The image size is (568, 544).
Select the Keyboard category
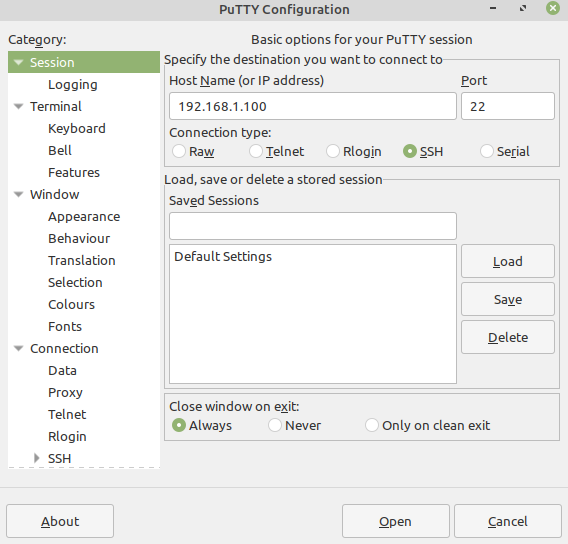tap(77, 129)
